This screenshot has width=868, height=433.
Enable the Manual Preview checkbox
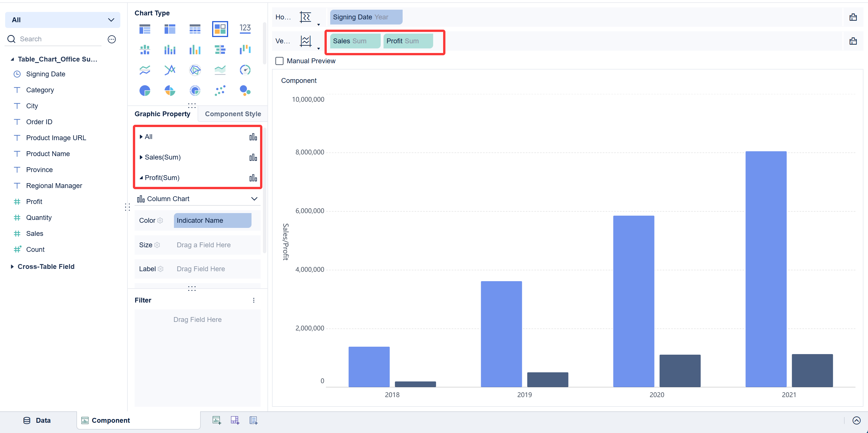tap(279, 61)
